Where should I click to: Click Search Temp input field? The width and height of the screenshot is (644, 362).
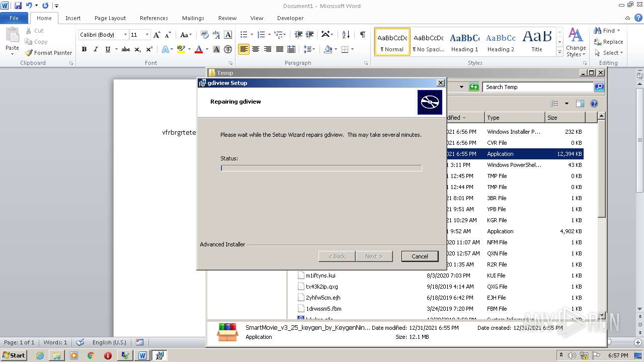(x=537, y=87)
